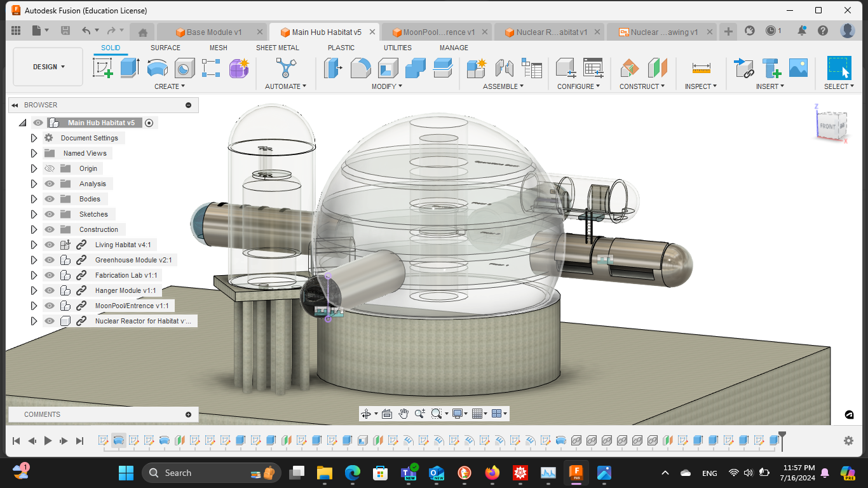Viewport: 868px width, 488px height.
Task: Expand the COMMENTS panel
Action: click(x=188, y=414)
